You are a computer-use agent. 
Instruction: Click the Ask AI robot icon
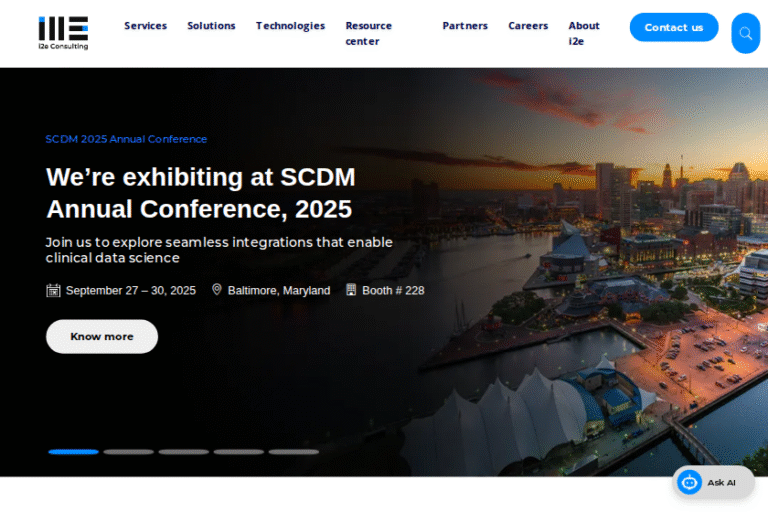point(690,482)
